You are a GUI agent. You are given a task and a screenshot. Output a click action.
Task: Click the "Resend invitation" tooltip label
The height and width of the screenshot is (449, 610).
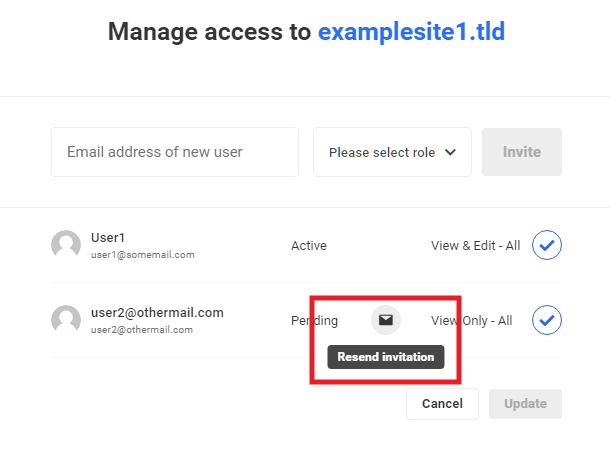386,357
